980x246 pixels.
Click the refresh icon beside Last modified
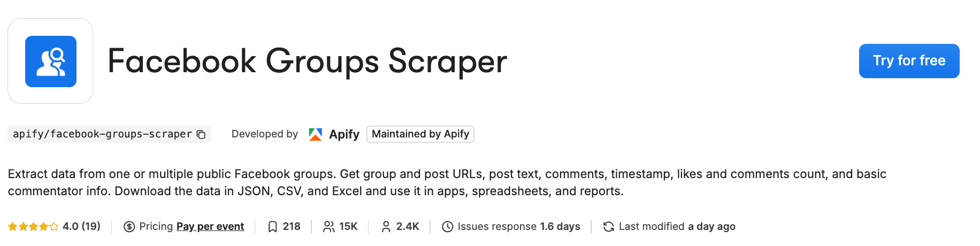[608, 227]
